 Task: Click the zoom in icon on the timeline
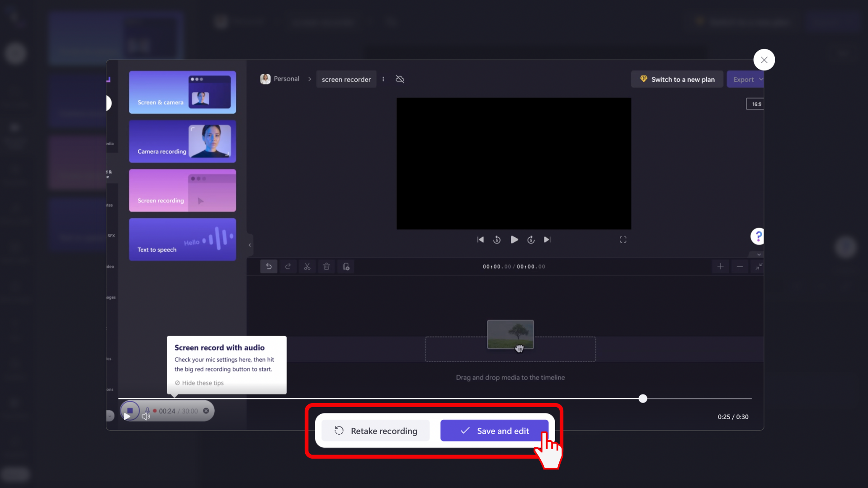click(x=720, y=267)
